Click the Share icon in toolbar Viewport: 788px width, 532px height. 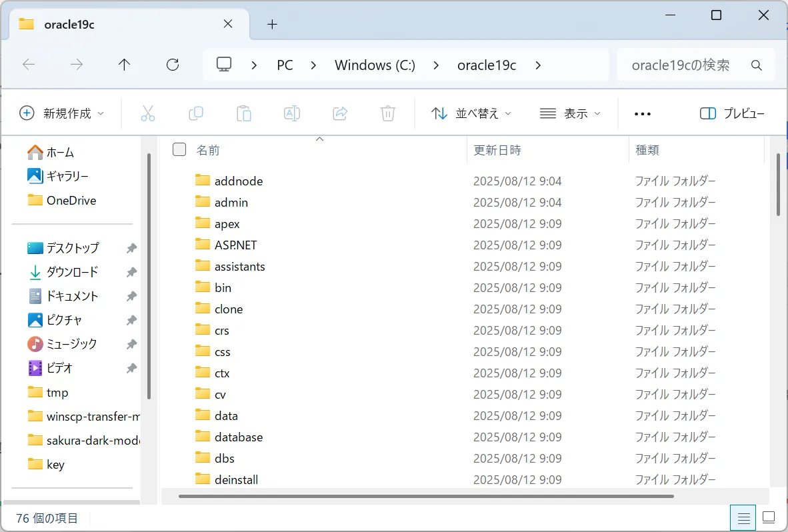coord(340,113)
